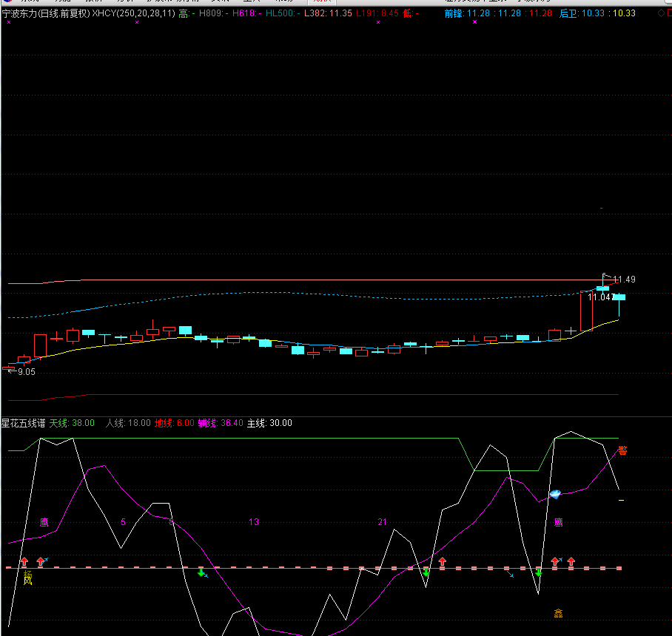Click the red up arrow right of the 21 label
The height and width of the screenshot is (636, 672).
click(x=443, y=561)
